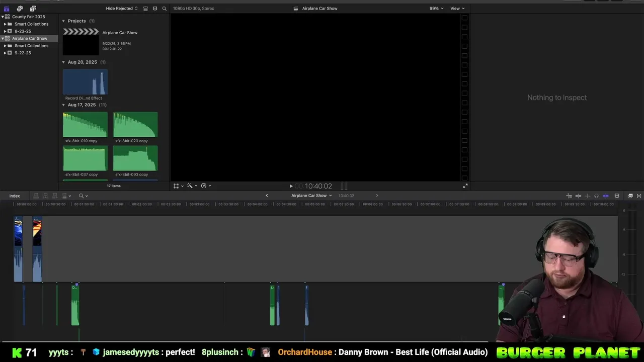Select the 9-22-25 event row

tap(29, 53)
